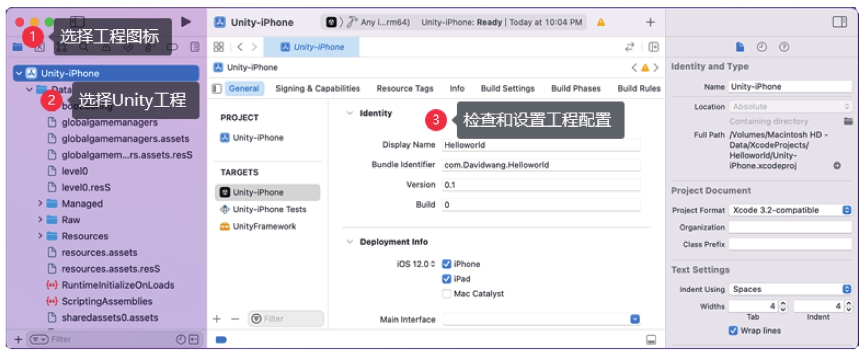Show the History inspector clock icon
The image size is (868, 356).
(x=762, y=47)
